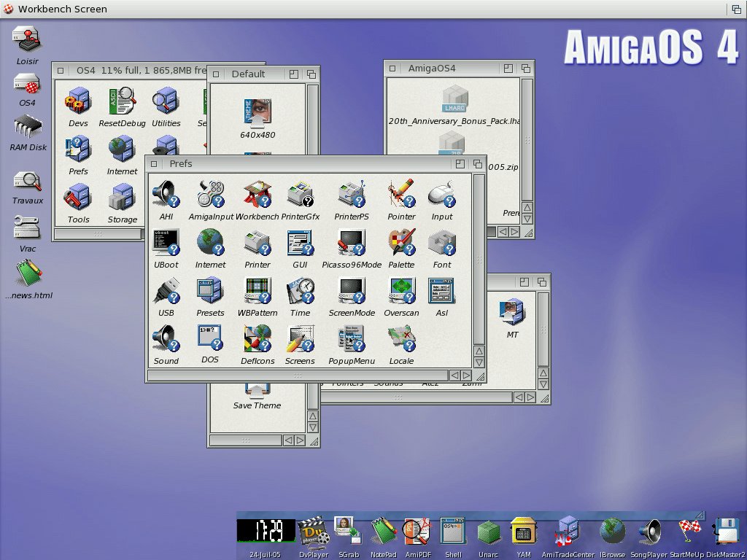Image resolution: width=747 pixels, height=560 pixels.
Task: Select the Picasso96Mode icon
Action: (352, 242)
